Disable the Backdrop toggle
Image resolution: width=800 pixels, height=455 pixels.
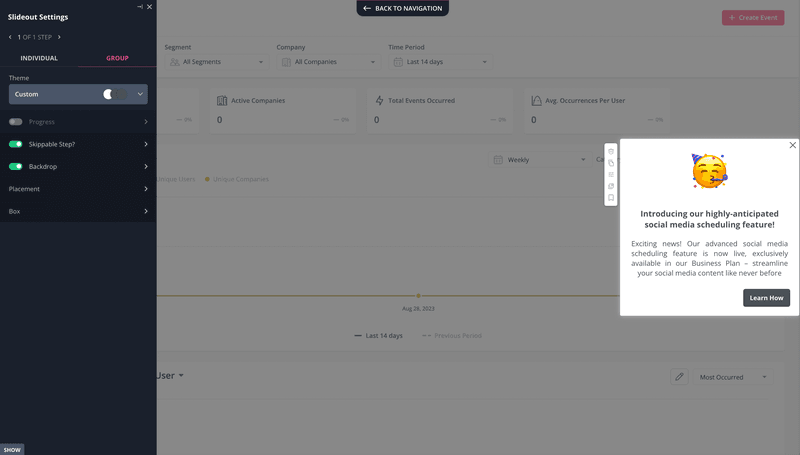click(x=16, y=166)
